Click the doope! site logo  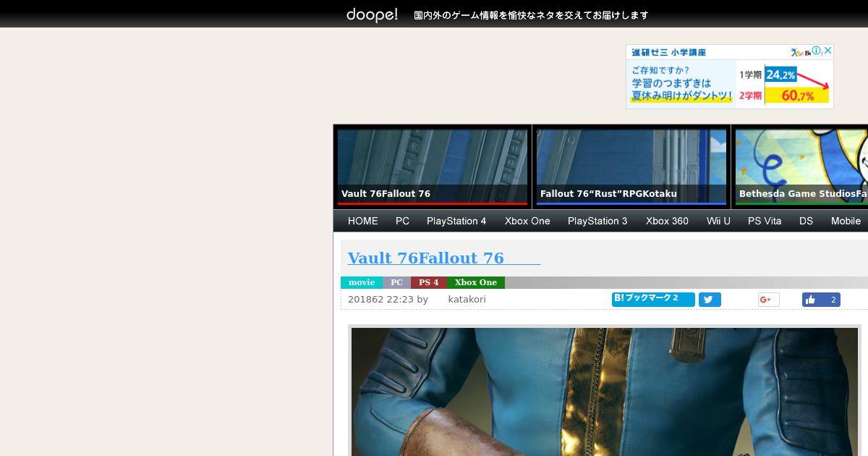tap(372, 14)
